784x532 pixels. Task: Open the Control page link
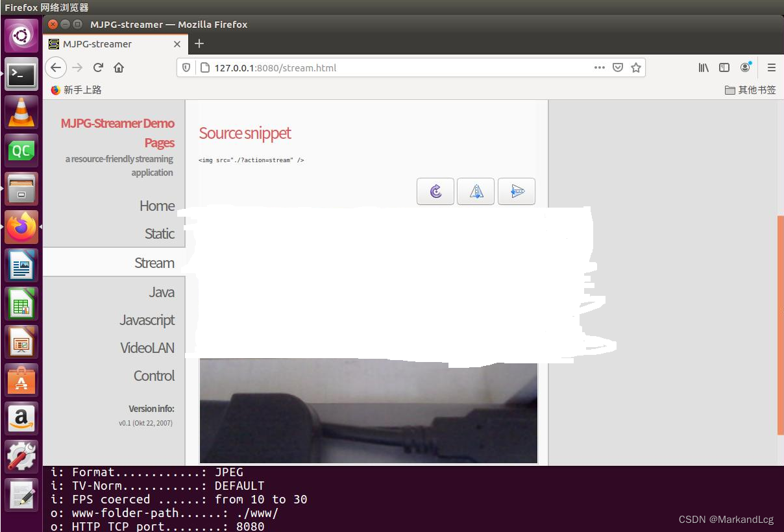click(154, 376)
